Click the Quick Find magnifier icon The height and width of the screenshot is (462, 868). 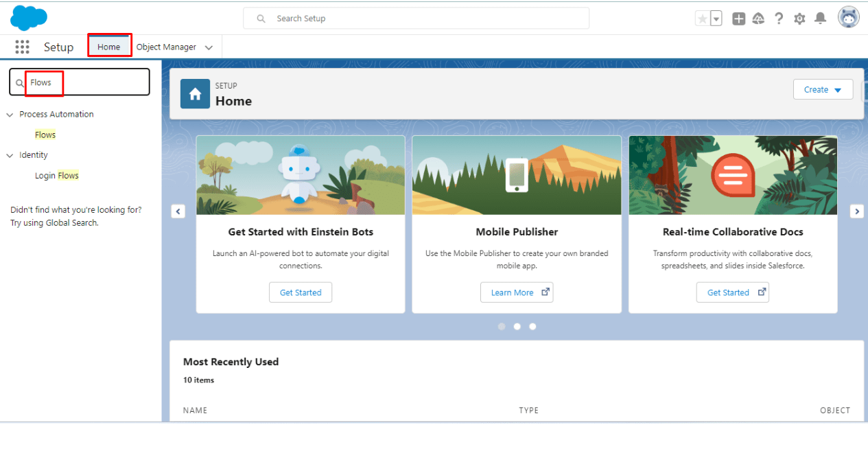(x=20, y=83)
